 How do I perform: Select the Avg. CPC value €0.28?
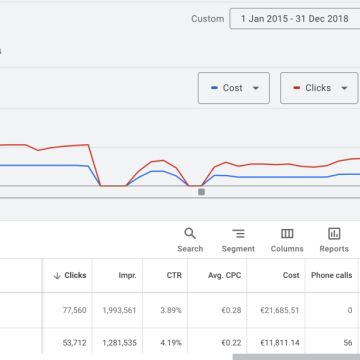coord(231,310)
